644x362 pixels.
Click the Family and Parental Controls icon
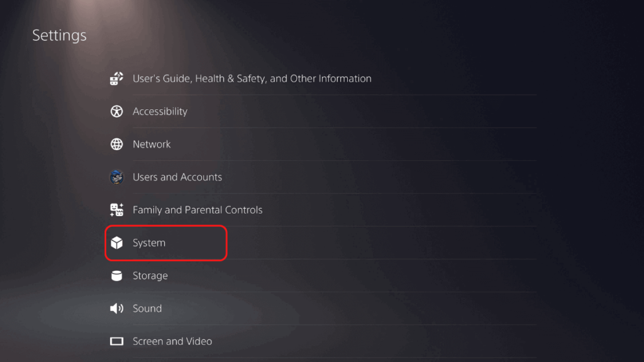[x=116, y=210]
